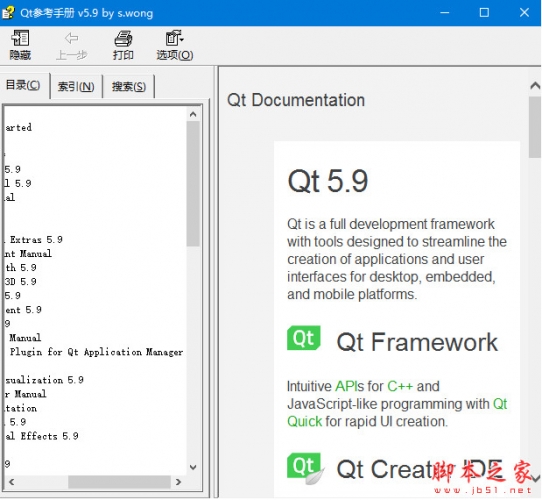Click the green Qt Creator logo
This screenshot has width=542, height=500.
pos(304,467)
